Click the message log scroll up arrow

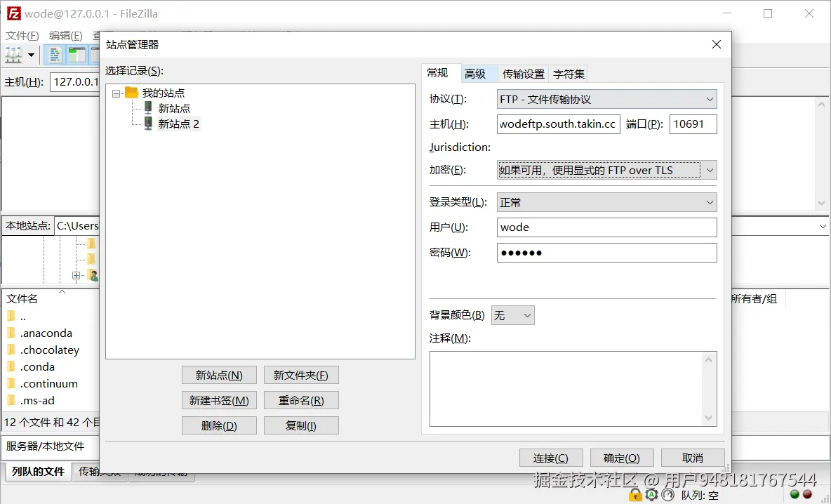point(821,105)
